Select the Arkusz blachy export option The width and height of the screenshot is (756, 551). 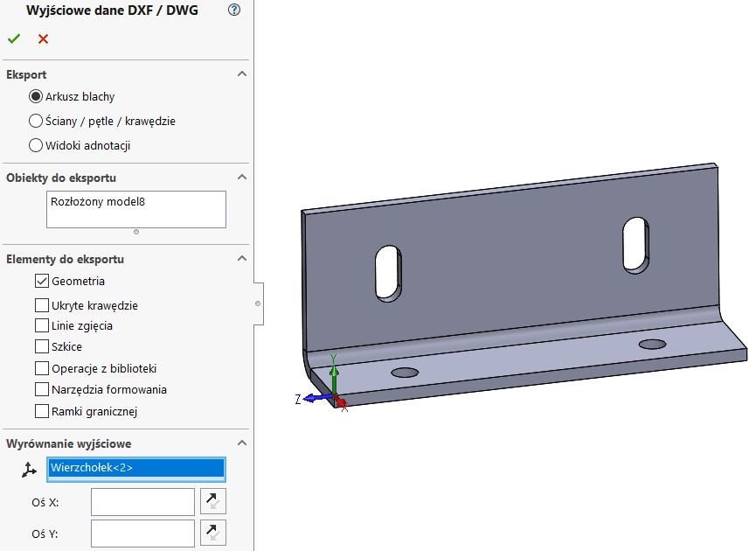pos(35,96)
